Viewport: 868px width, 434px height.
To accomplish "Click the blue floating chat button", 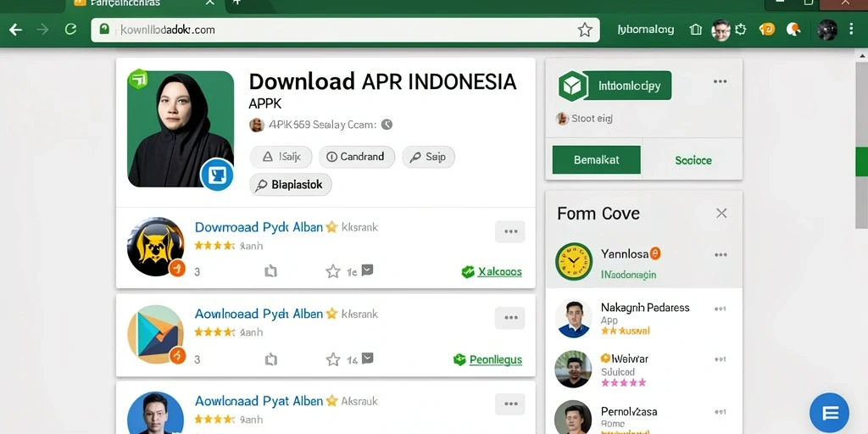I will click(x=829, y=413).
